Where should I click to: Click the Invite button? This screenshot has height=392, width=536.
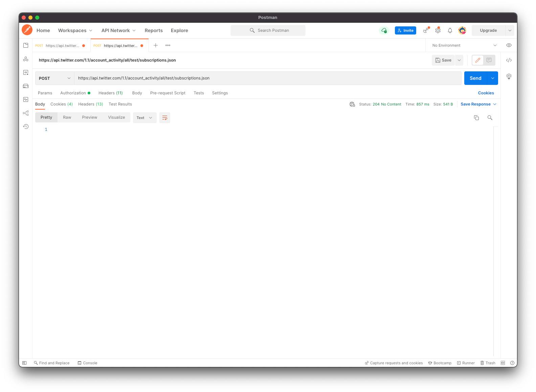405,30
